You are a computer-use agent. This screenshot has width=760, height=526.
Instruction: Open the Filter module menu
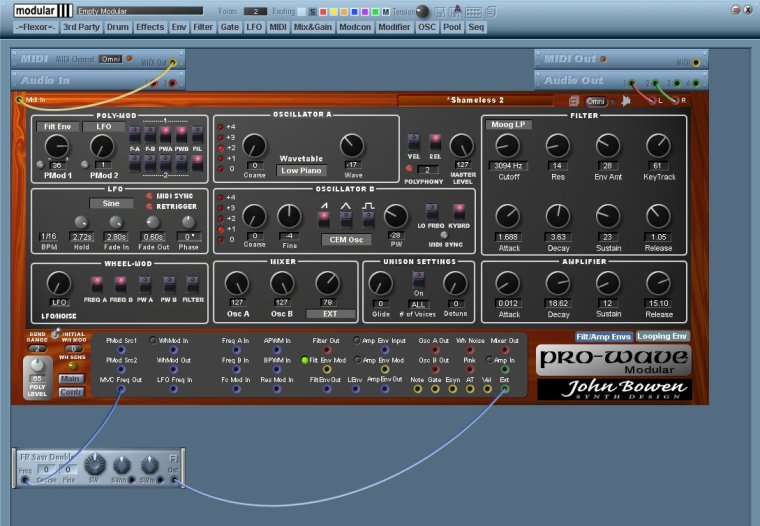203,27
